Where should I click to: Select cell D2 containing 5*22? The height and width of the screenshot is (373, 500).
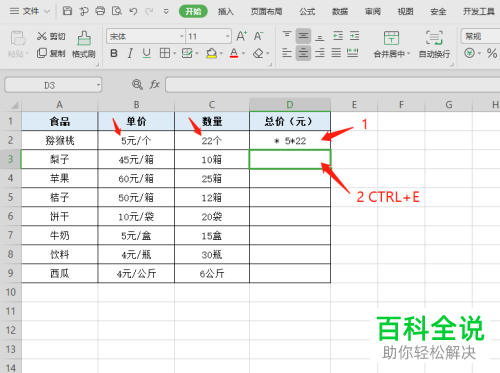(290, 140)
